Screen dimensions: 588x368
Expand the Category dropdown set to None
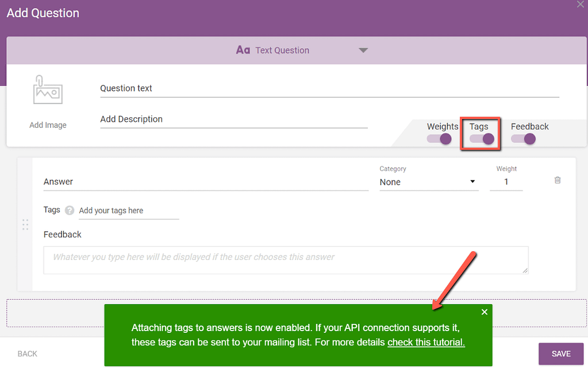[x=428, y=182]
